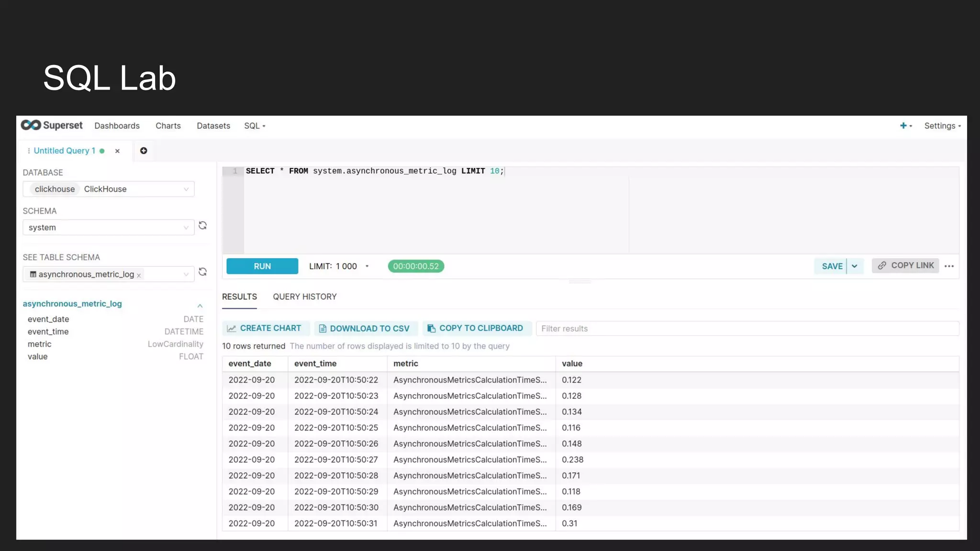Open the three-dot tab options handle
This screenshot has height=551, width=980.
[29, 151]
